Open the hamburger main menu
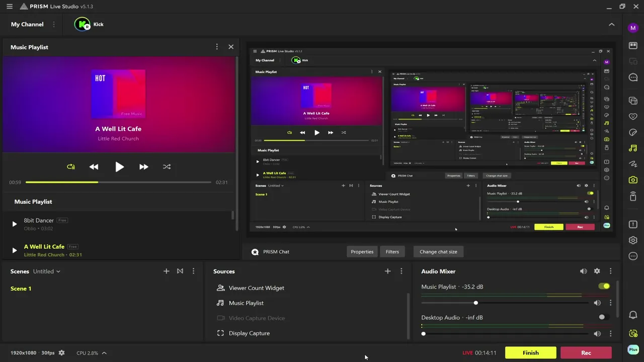644x362 pixels. [10, 7]
